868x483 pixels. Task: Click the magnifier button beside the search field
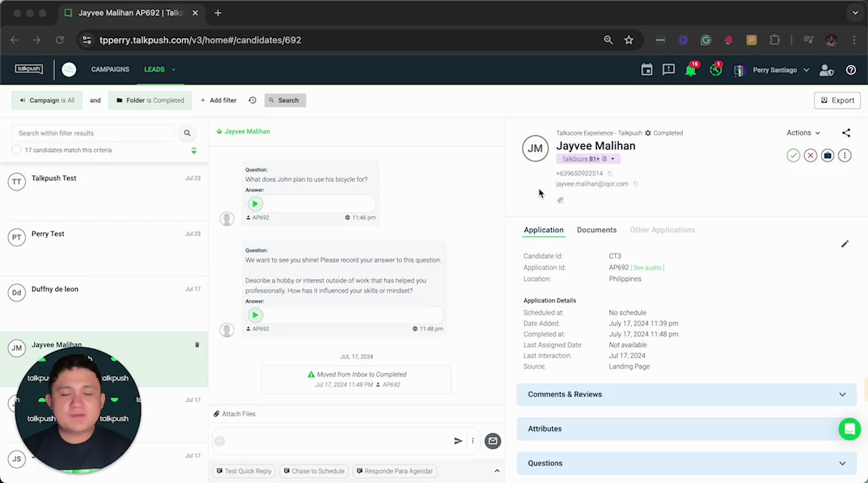click(x=187, y=133)
